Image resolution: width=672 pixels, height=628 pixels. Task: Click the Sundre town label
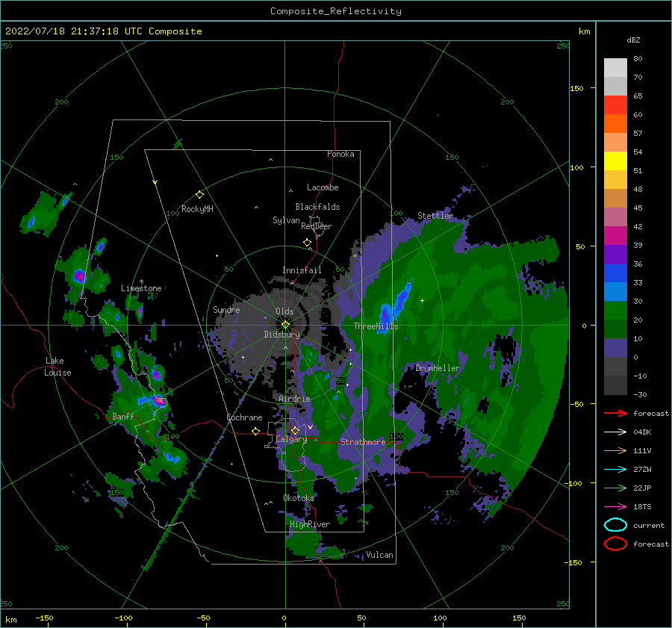tap(226, 309)
